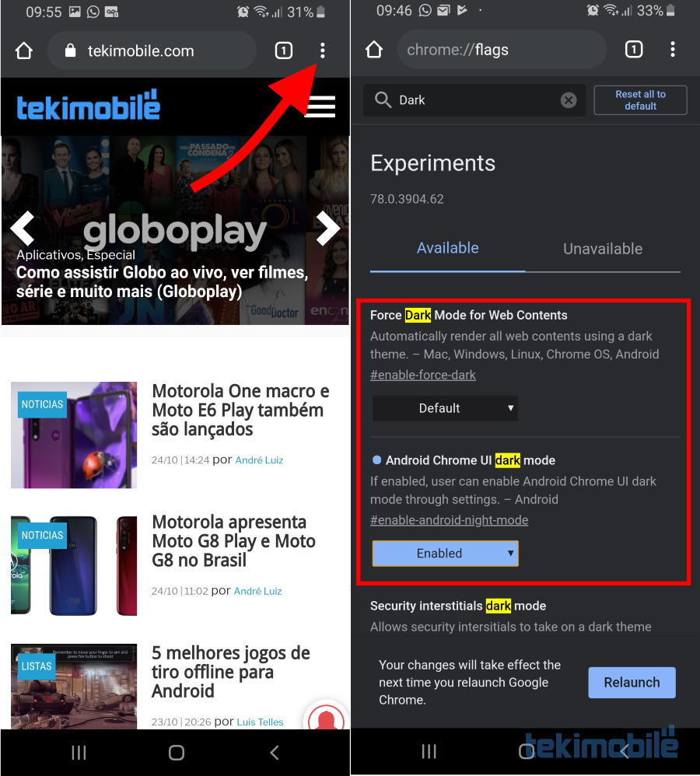Open Motorola One macro article thumbnail
Screen dimensions: 700x776
[74, 435]
